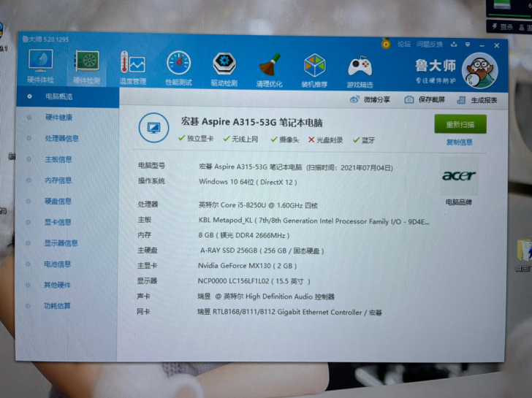Viewport: 532px width, 398px height.
Task: Click the 生成报表 report icon
Action: 461,100
